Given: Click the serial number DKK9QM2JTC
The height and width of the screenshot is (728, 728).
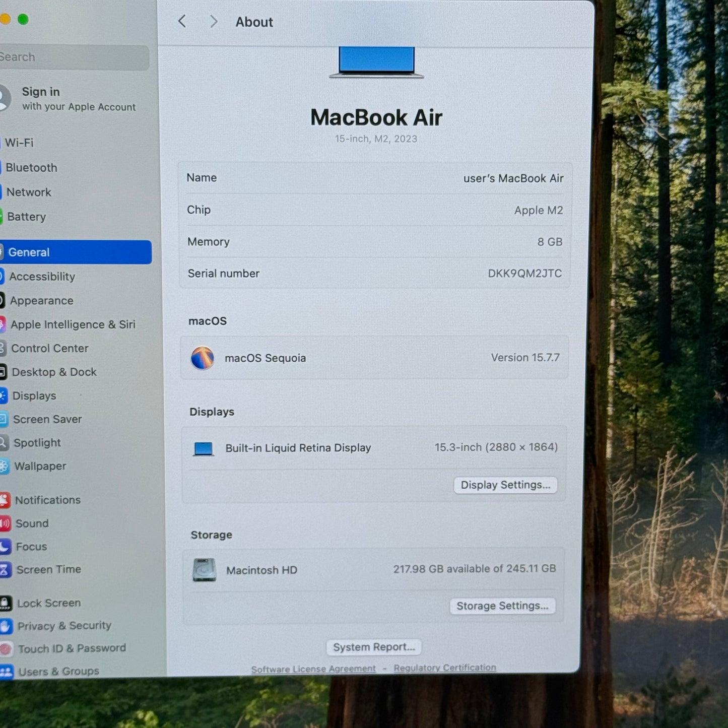Looking at the screenshot, I should click(524, 274).
